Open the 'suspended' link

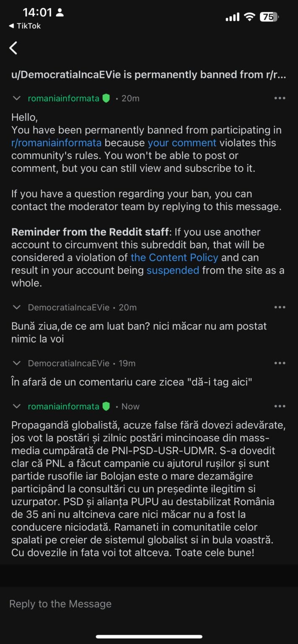pyautogui.click(x=173, y=270)
